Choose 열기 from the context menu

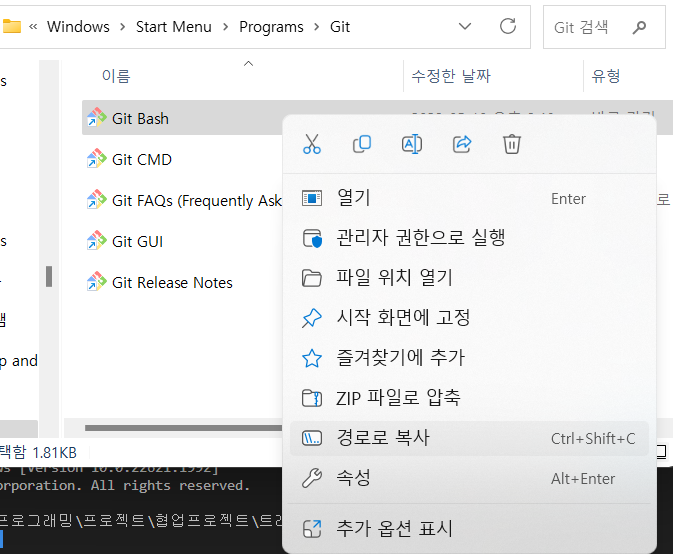[469, 198]
